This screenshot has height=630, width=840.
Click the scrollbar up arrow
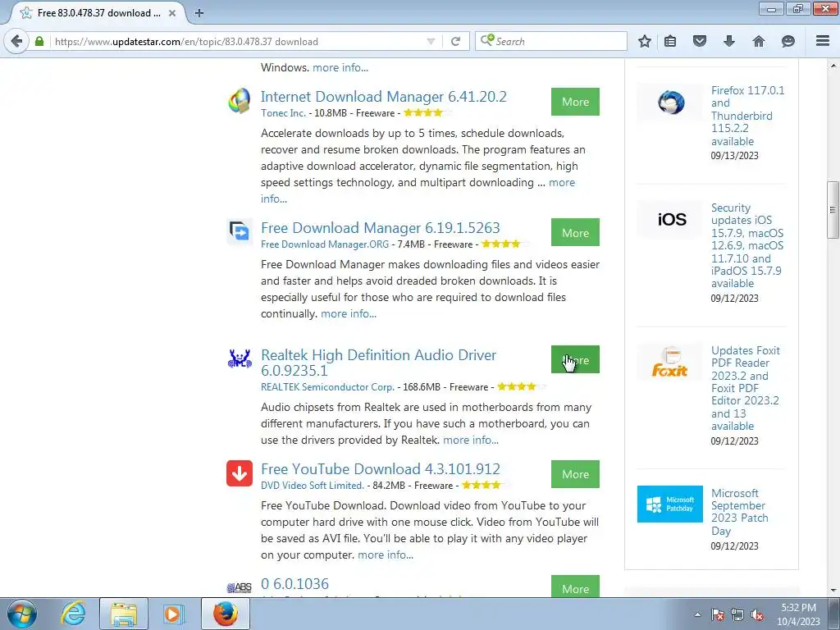pyautogui.click(x=833, y=66)
